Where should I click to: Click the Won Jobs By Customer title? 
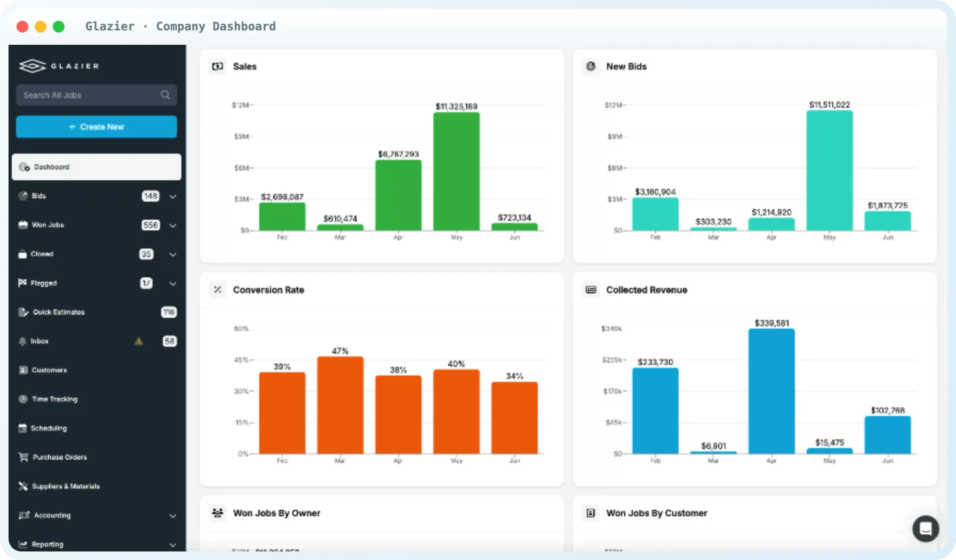[x=657, y=513]
